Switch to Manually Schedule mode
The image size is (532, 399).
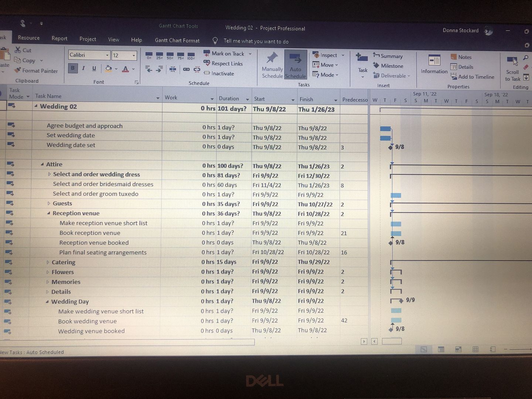[x=272, y=65]
